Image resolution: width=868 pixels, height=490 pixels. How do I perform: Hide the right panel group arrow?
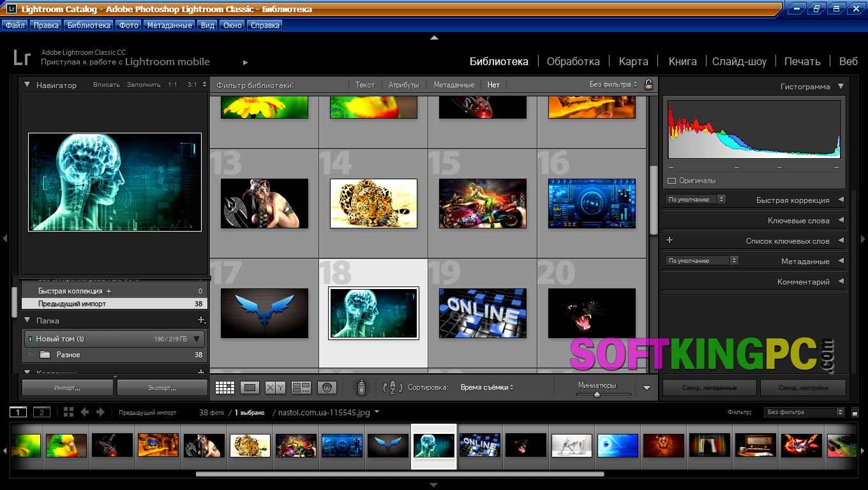(x=864, y=239)
